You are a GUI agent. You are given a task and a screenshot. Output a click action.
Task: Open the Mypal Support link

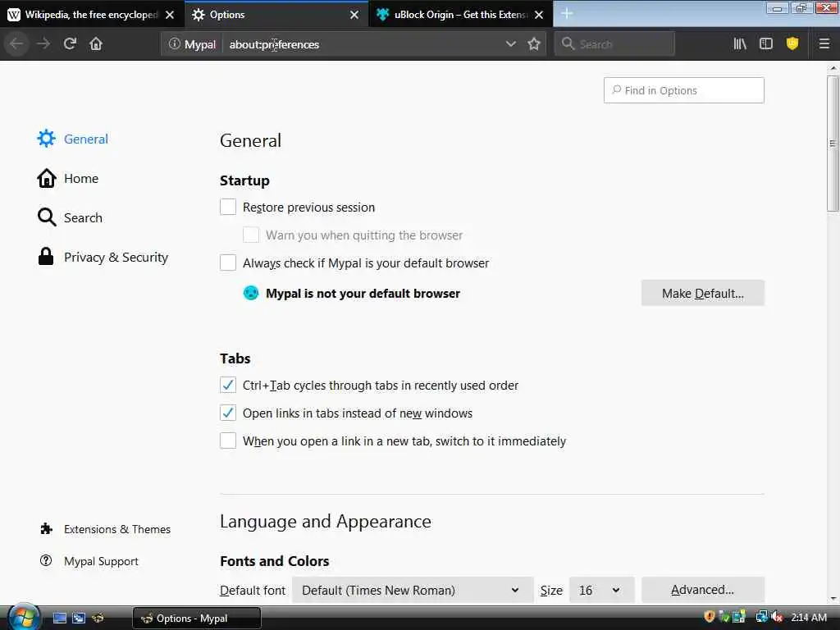tap(101, 561)
